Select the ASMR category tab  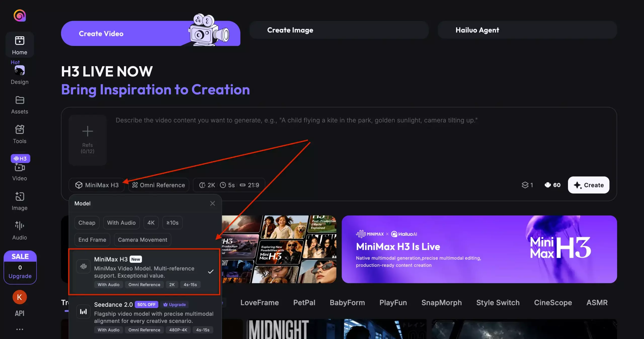[597, 303]
